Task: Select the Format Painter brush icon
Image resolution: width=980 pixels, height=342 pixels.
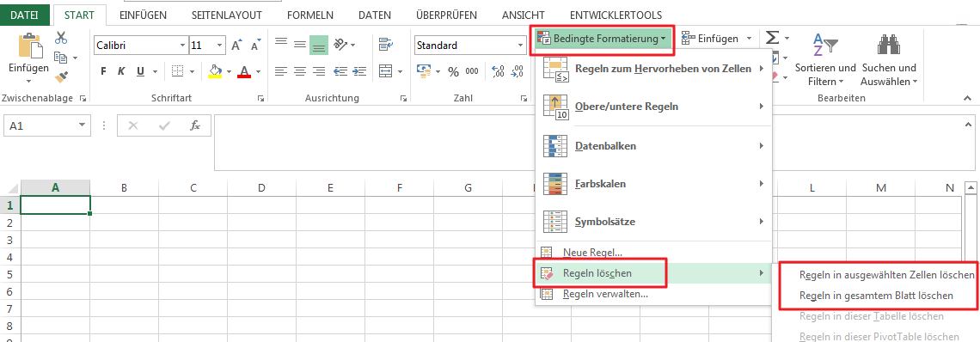Action: 61,76
